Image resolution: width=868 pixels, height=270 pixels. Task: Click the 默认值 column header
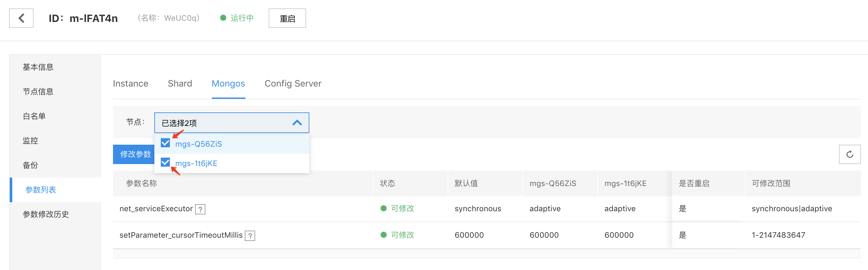click(x=466, y=183)
